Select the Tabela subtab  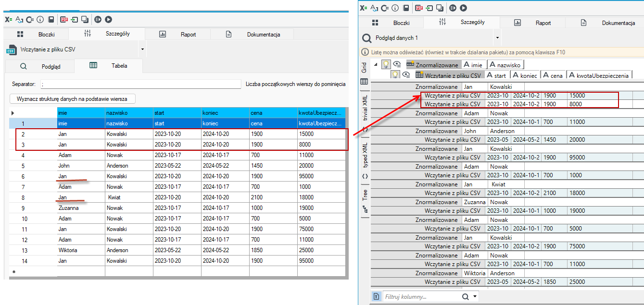108,66
